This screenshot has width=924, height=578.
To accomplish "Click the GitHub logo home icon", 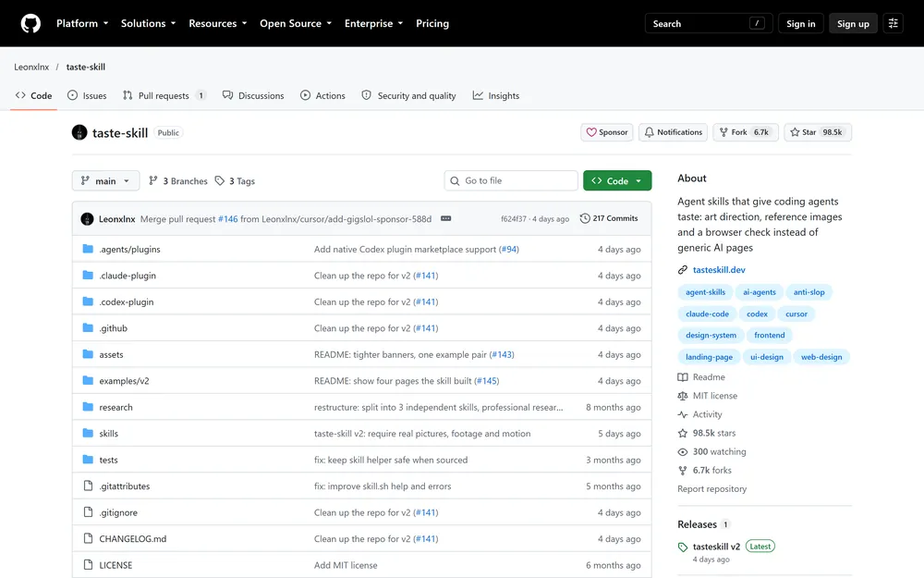I will [x=30, y=24].
